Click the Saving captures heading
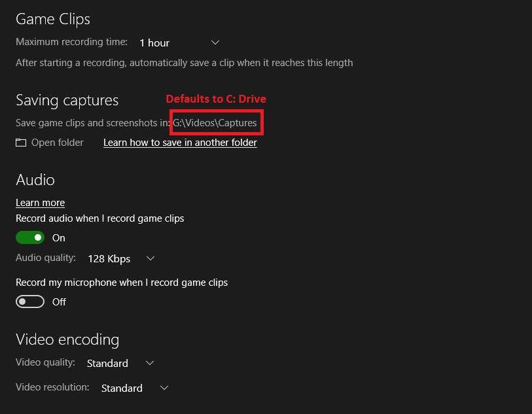 pyautogui.click(x=67, y=100)
